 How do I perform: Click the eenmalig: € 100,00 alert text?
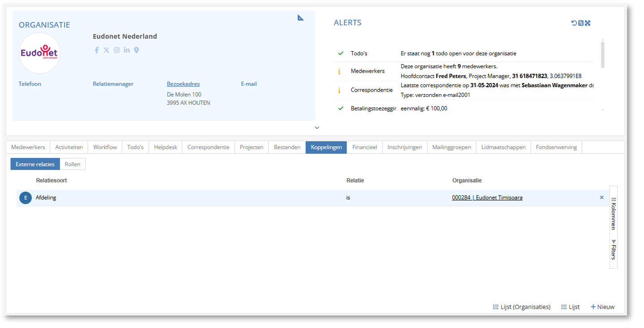424,108
